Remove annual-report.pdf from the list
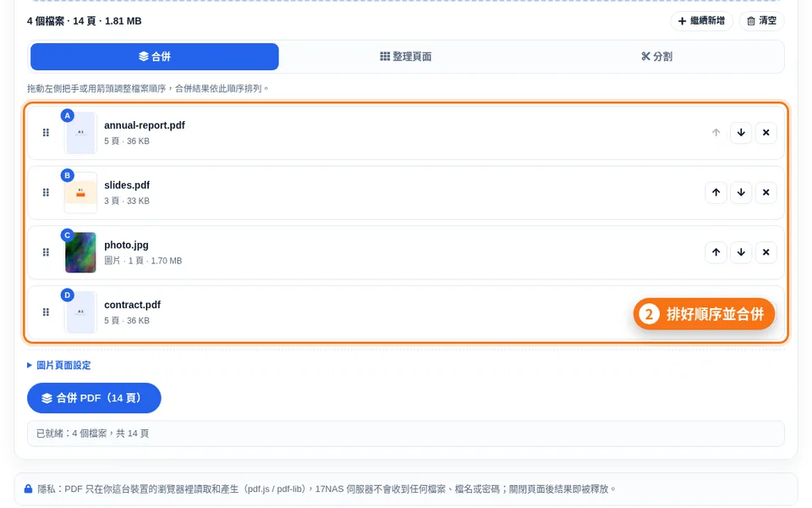Screen dimensions: 812x508 (x=766, y=133)
